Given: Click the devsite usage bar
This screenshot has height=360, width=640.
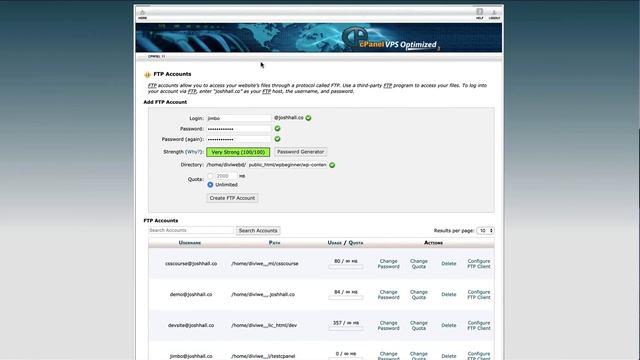Looking at the screenshot, I should [x=346, y=329].
